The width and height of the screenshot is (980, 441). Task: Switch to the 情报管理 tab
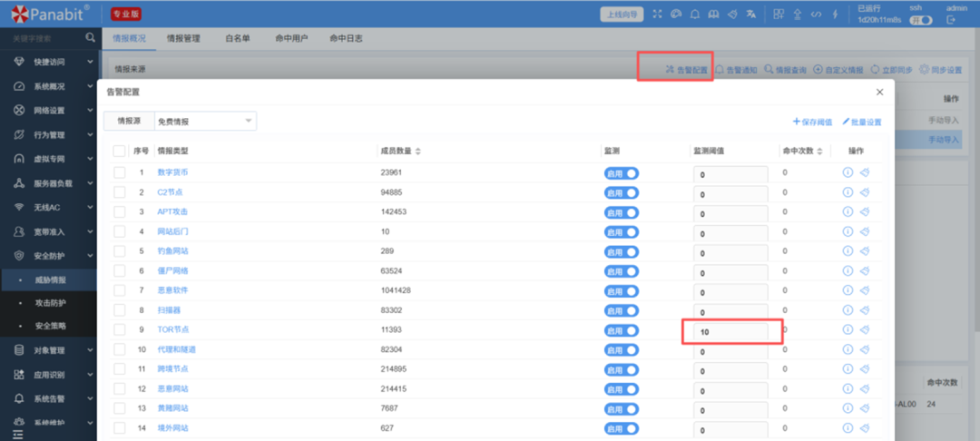pyautogui.click(x=183, y=39)
